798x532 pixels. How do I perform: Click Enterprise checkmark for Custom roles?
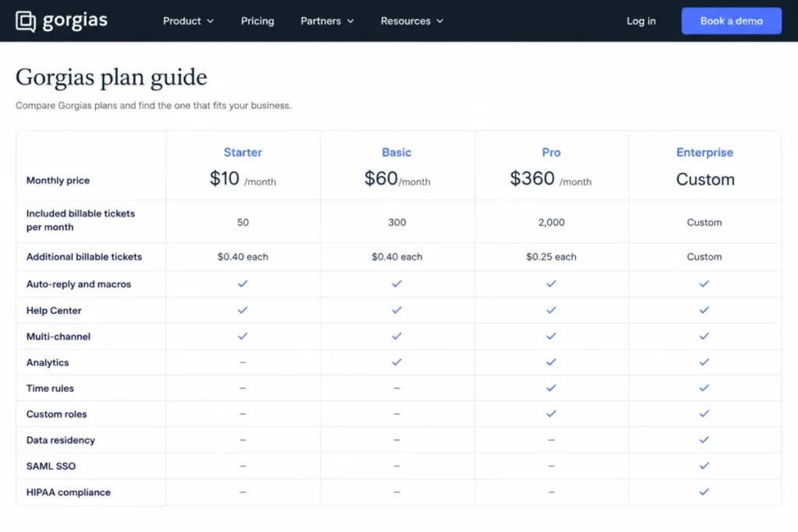704,414
